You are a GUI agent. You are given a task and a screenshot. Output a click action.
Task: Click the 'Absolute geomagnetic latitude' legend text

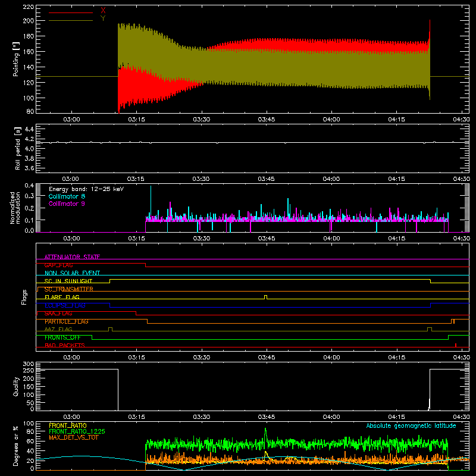coord(411,425)
